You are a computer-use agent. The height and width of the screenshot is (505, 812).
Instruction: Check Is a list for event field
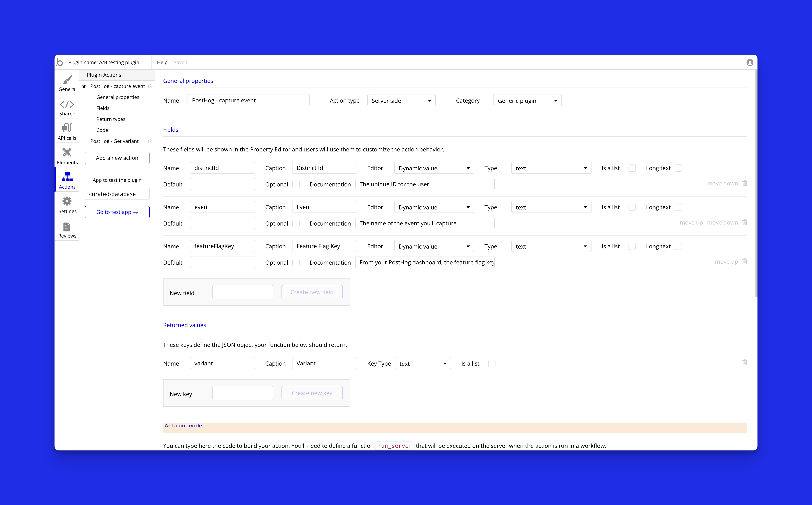(632, 207)
